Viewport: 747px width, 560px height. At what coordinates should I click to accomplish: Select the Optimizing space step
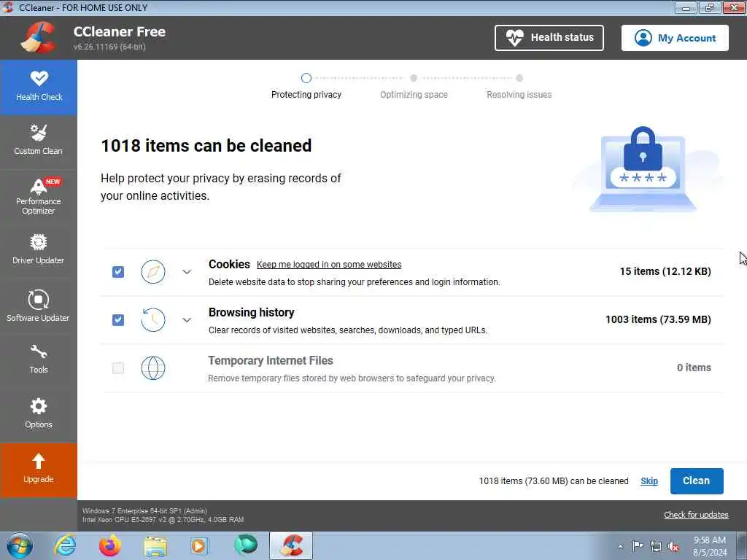click(x=414, y=86)
